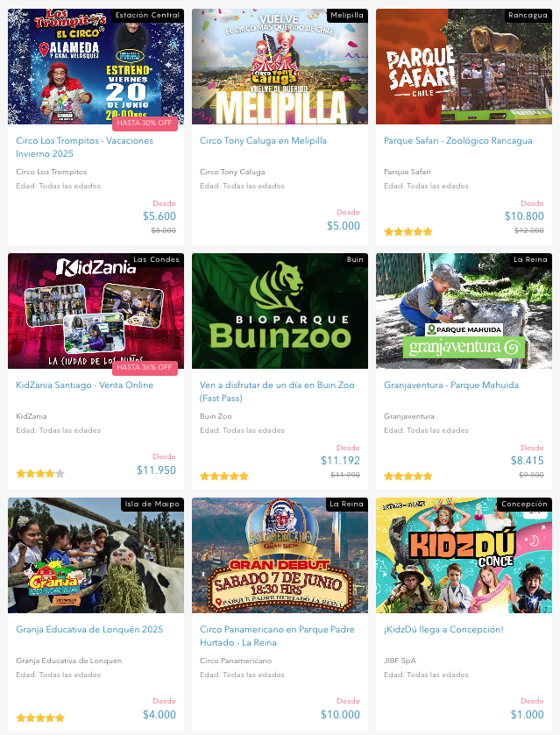Click the Melipilla circus banner image

coord(280,67)
